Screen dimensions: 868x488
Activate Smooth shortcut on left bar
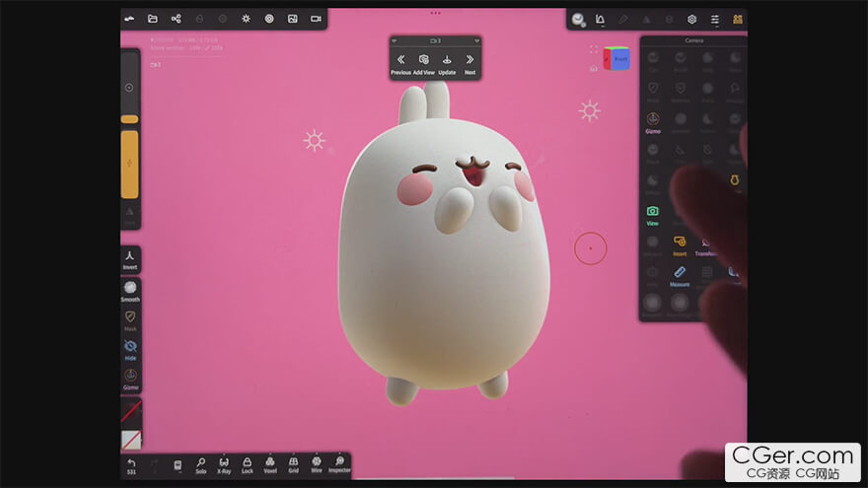tap(130, 291)
